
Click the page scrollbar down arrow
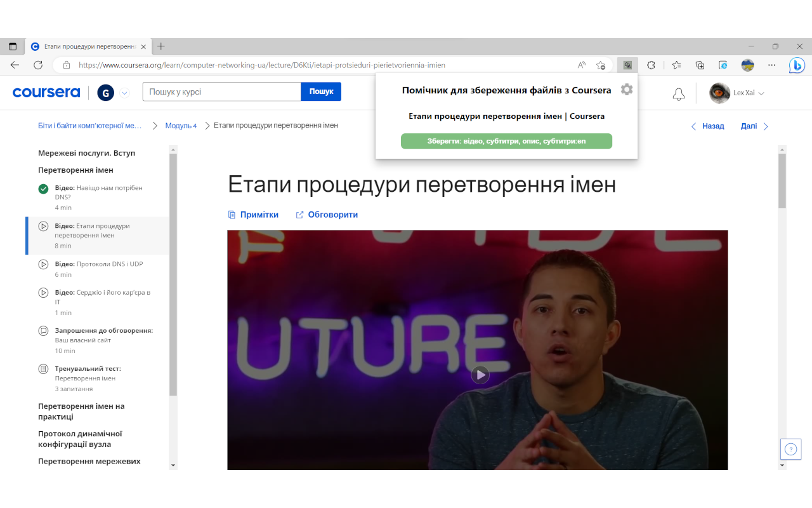point(782,465)
